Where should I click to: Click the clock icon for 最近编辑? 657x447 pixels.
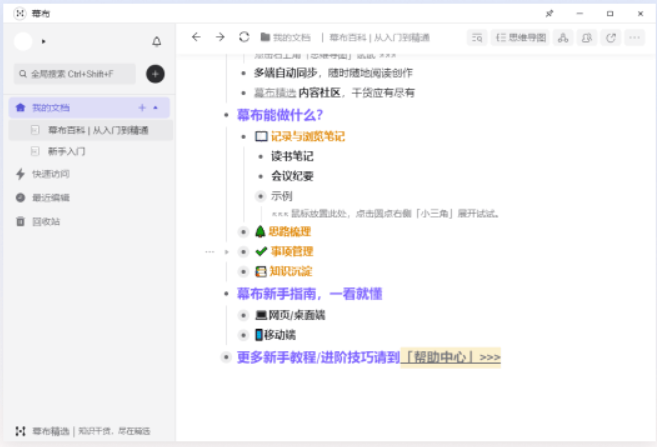[x=20, y=197]
